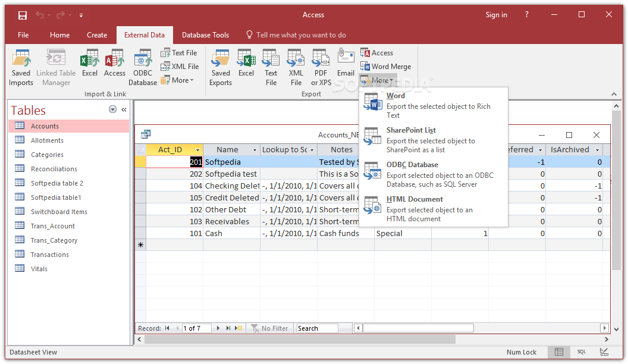The height and width of the screenshot is (364, 628).
Task: Toggle More dropdown in Export group
Action: (x=377, y=80)
